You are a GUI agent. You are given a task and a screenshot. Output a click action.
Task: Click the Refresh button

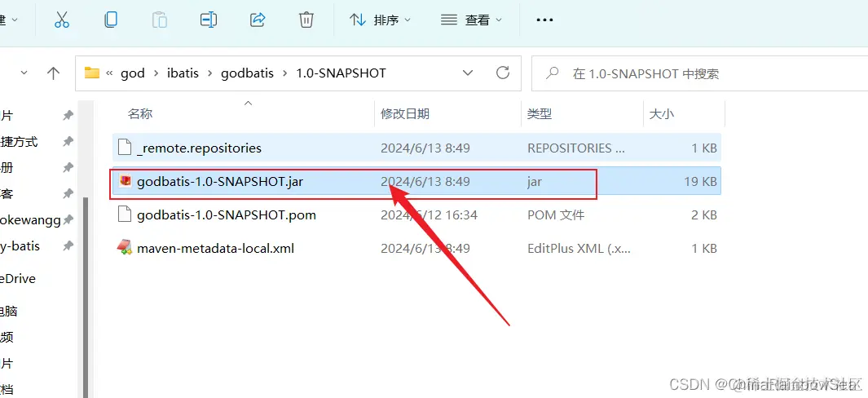coord(503,73)
